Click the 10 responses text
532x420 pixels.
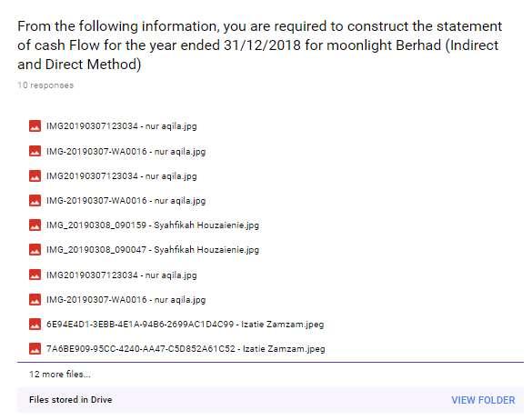[x=45, y=85]
